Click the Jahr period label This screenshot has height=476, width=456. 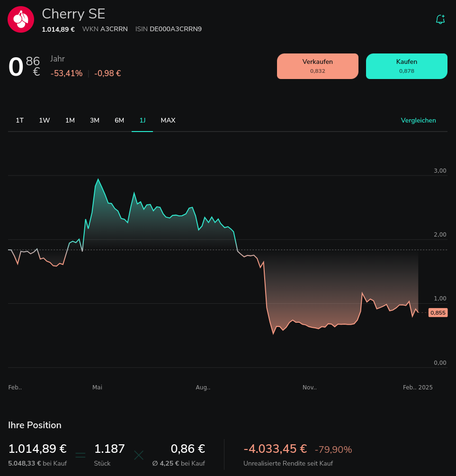click(57, 59)
